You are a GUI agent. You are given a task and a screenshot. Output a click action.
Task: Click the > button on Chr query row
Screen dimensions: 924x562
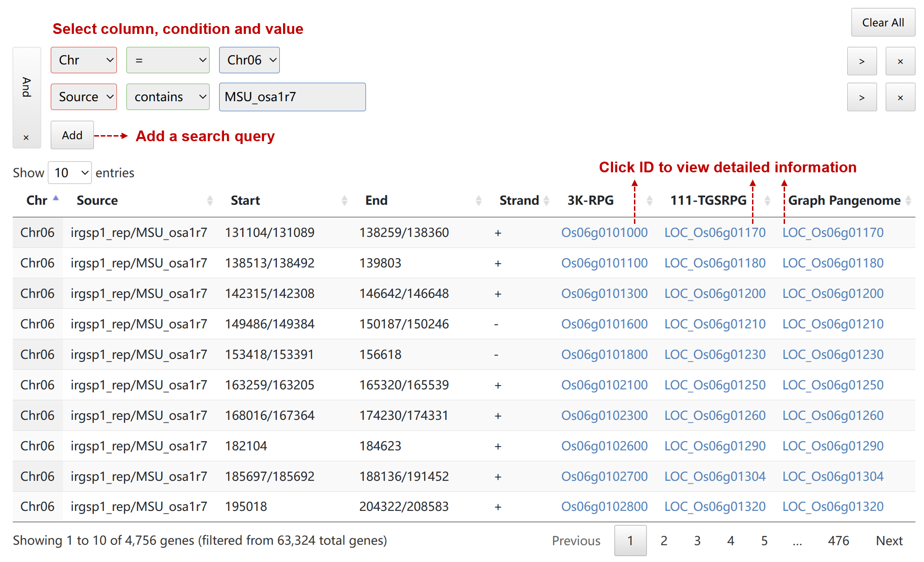click(861, 61)
